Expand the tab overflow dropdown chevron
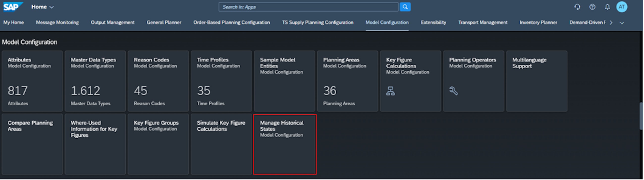This screenshot has height=180, width=644. 622,23
